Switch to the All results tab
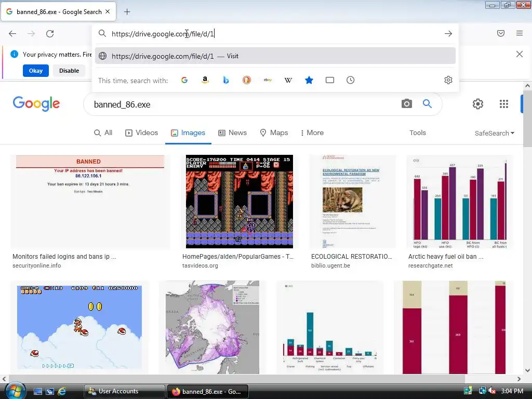 coord(103,132)
